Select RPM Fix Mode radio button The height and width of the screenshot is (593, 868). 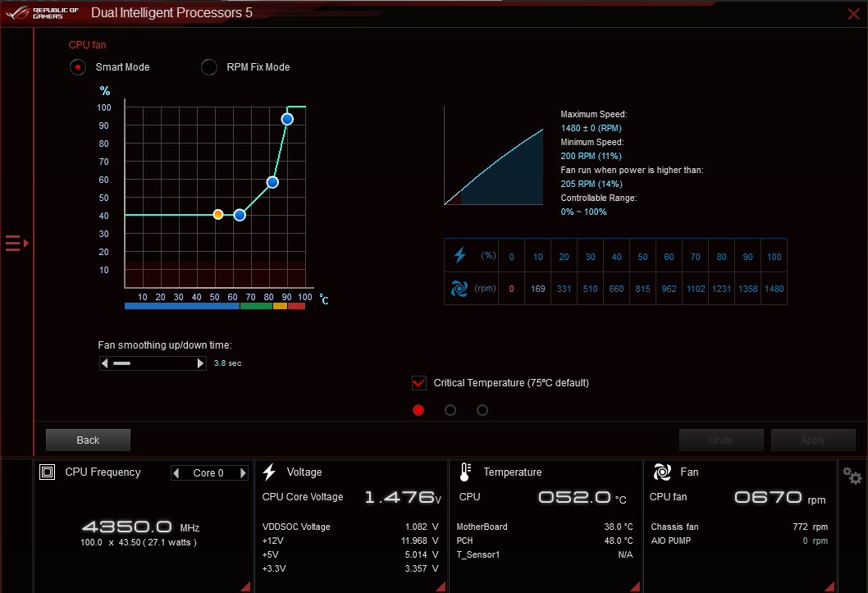click(x=208, y=67)
